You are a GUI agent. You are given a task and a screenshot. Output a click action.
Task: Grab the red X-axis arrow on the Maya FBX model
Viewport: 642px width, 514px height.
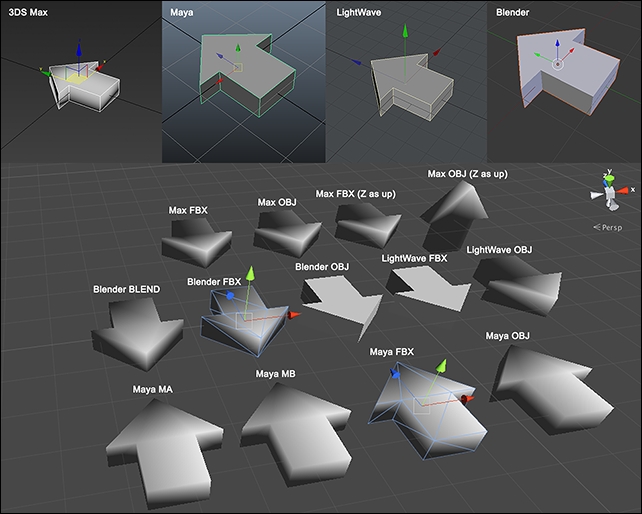(467, 399)
